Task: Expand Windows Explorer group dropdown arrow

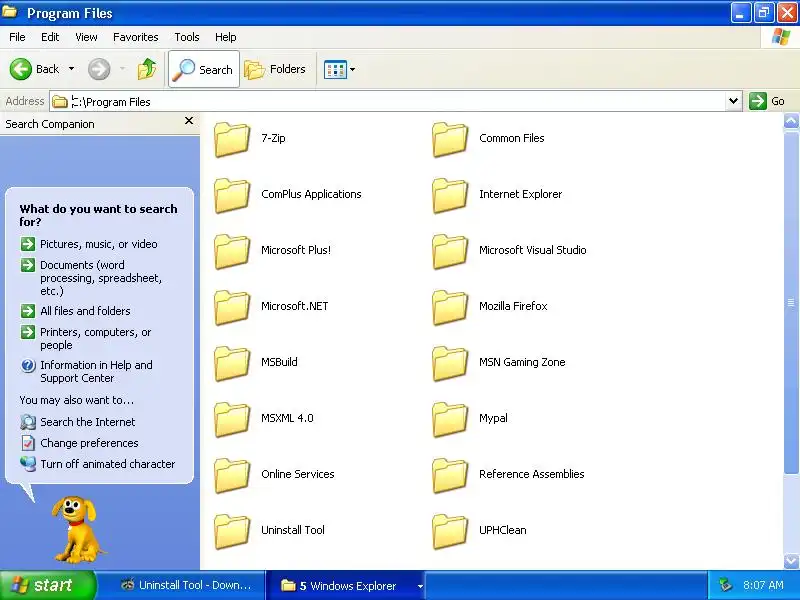Action: pos(420,586)
